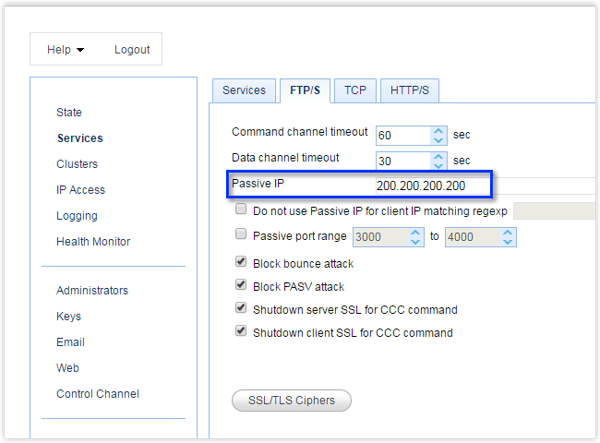Increase passive port range end value 4000
Screen dimensions: 600x443
(x=508, y=232)
